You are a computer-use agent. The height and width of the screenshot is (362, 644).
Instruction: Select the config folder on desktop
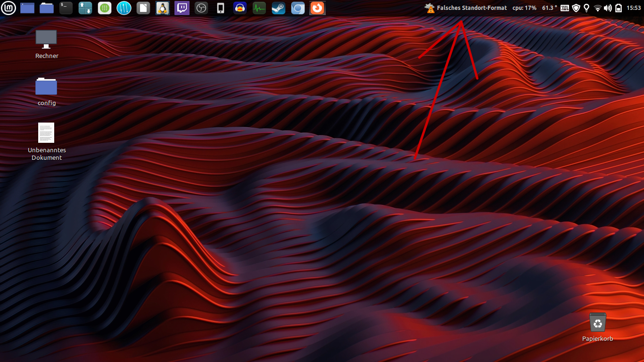[47, 91]
